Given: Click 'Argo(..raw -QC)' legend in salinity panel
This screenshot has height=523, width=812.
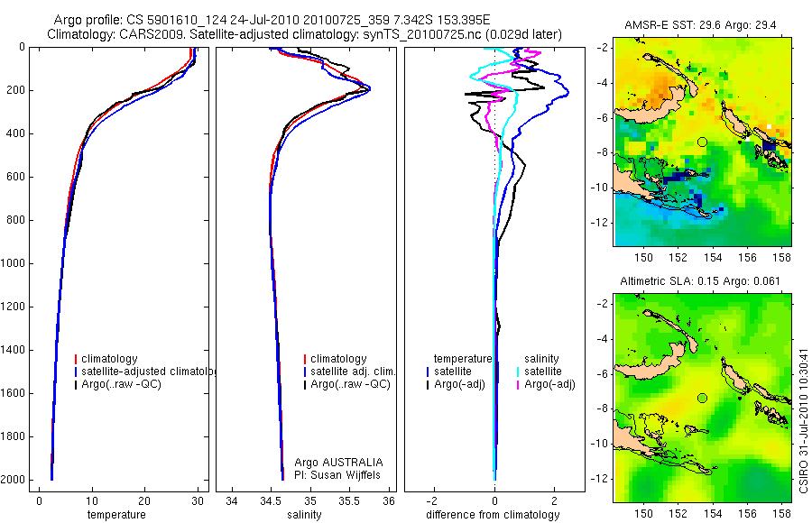Looking at the screenshot, I should pyautogui.click(x=351, y=385).
